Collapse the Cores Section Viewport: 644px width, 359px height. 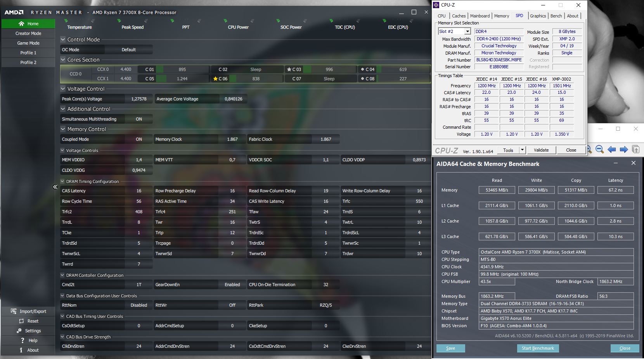tap(63, 60)
